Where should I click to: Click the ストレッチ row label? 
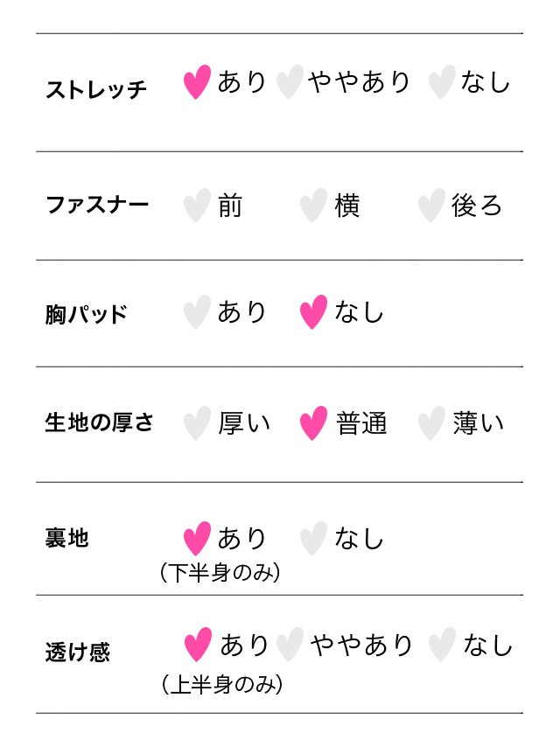click(x=96, y=89)
